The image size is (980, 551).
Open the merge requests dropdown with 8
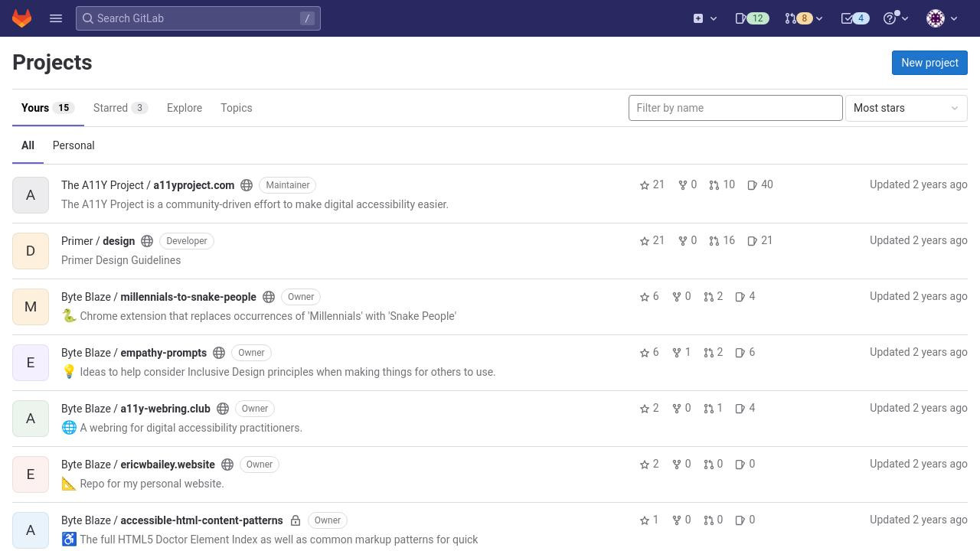pos(803,18)
